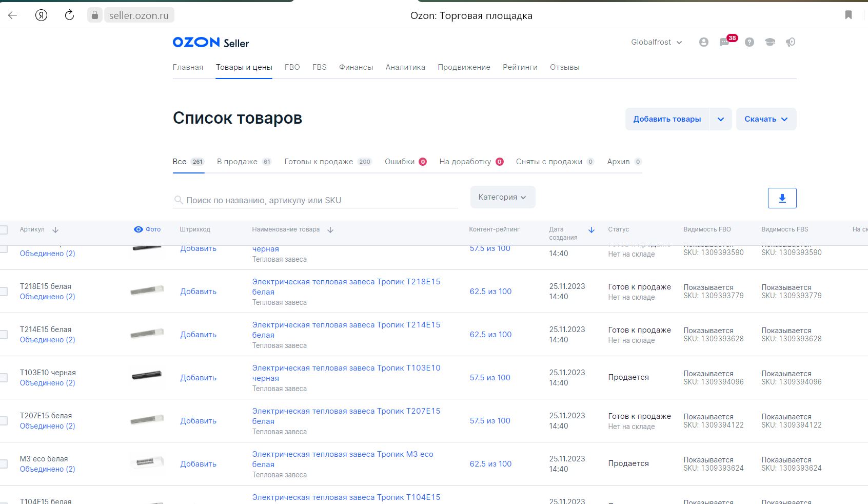Open 62.5 из 100 rating for T218E15
The width and height of the screenshot is (868, 504).
490,292
